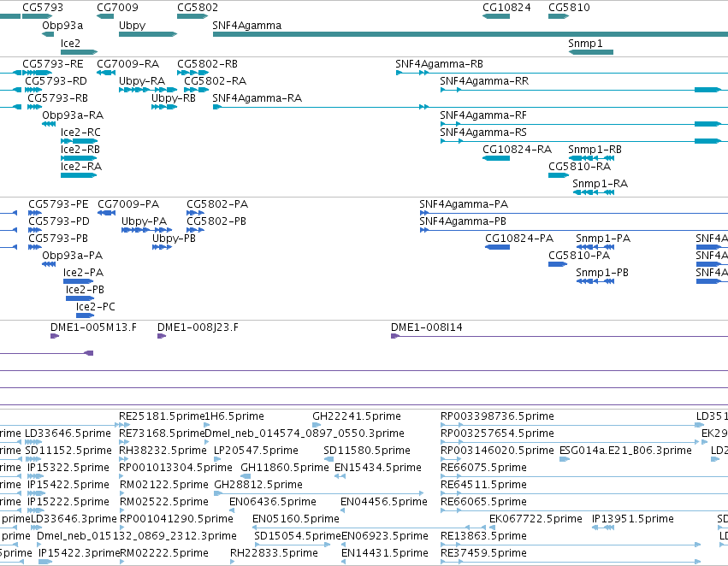The height and width of the screenshot is (566, 728).
Task: Click the CG5802 gene feature bar
Action: point(192,16)
